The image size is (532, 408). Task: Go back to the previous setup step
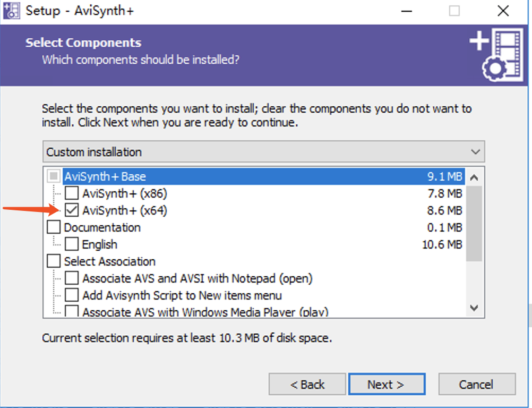[307, 384]
